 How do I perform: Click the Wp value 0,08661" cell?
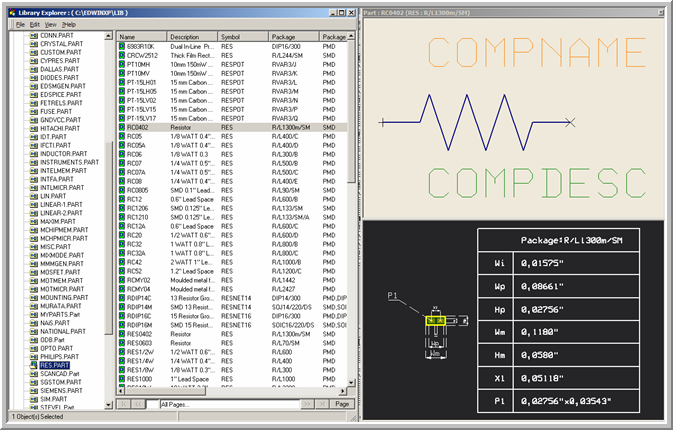576,286
